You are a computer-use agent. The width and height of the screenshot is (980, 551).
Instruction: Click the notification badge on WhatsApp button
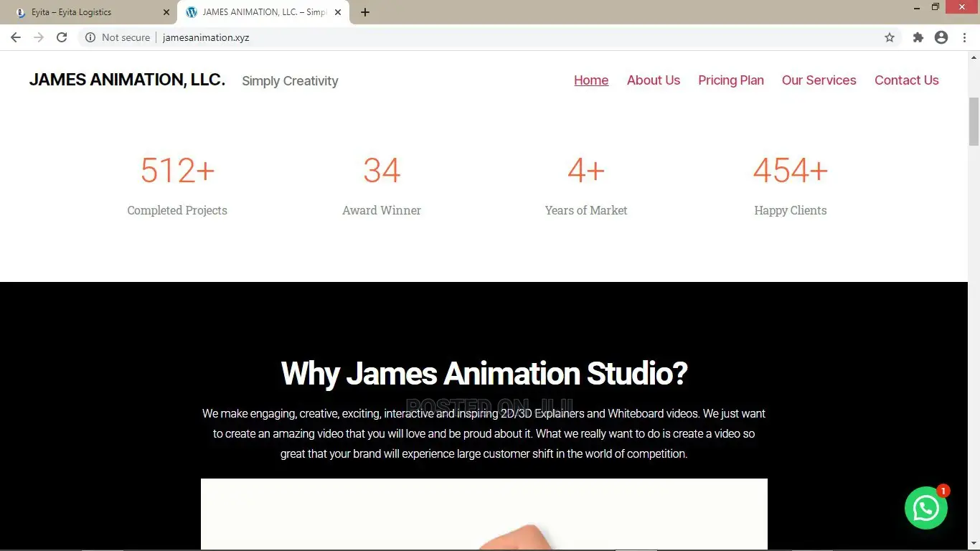coord(943,491)
